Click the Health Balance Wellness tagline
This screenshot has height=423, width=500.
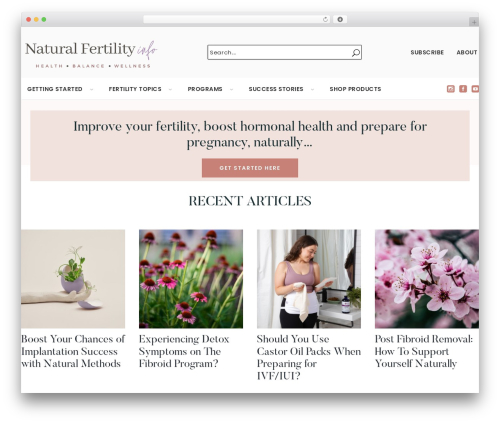(x=93, y=66)
